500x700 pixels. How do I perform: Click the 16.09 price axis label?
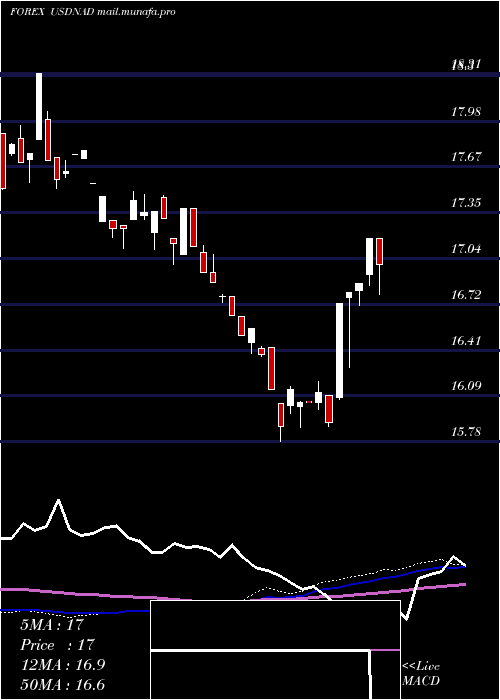pos(466,386)
